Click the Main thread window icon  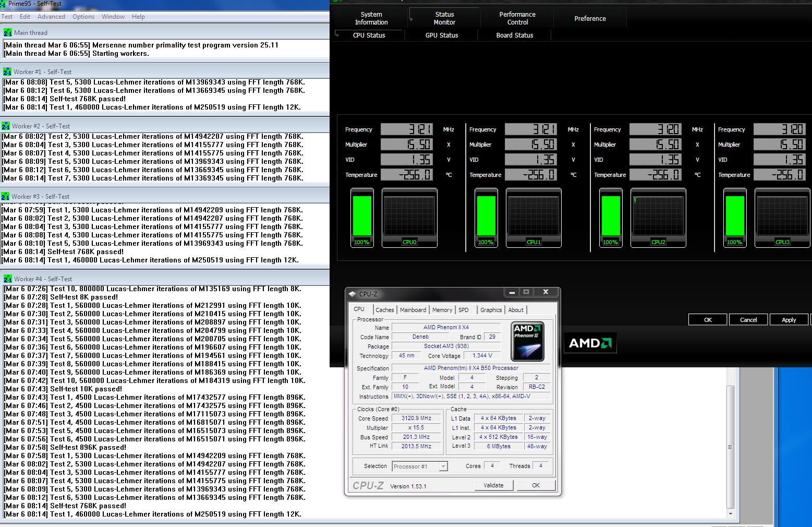8,32
